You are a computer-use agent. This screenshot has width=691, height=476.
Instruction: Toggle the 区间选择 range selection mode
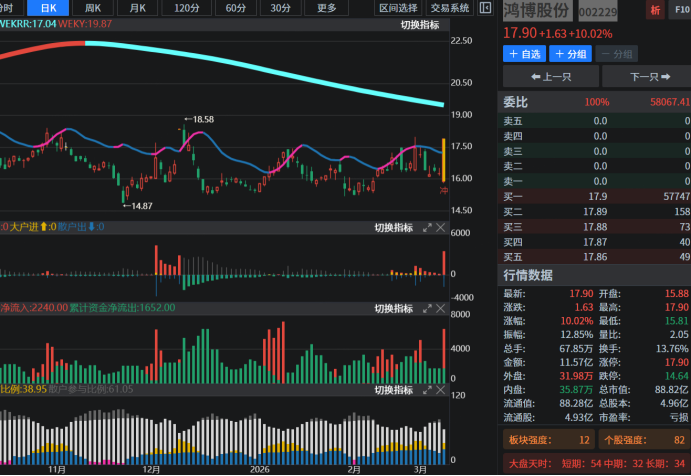point(399,8)
